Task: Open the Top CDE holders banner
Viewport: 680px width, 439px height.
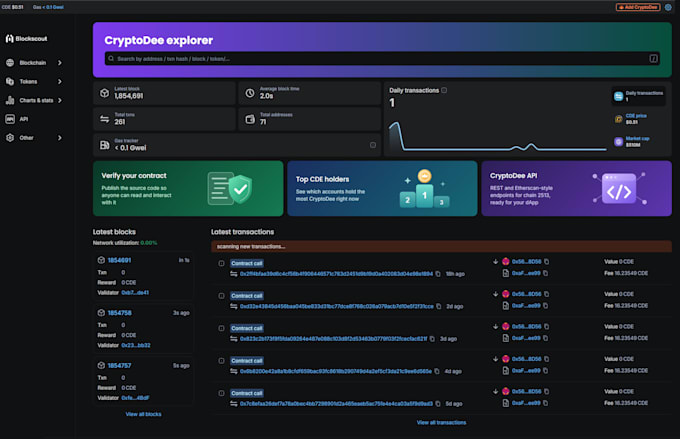Action: click(382, 188)
